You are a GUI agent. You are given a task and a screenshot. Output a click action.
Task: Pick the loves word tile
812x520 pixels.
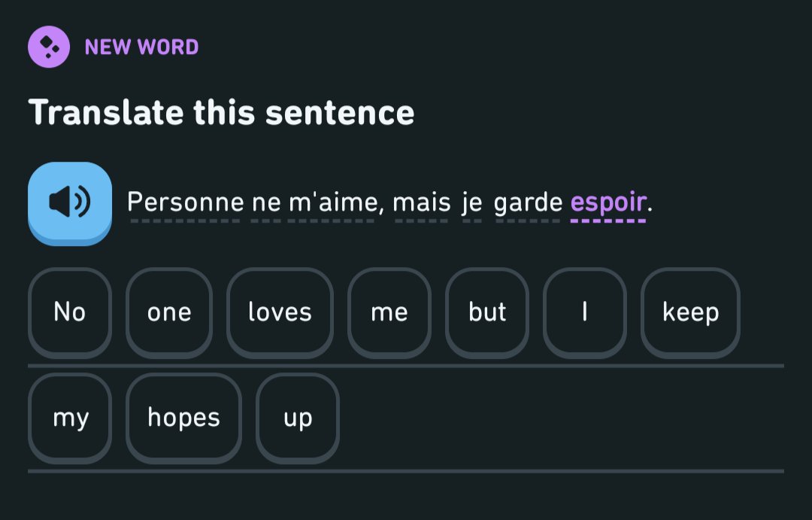(280, 312)
